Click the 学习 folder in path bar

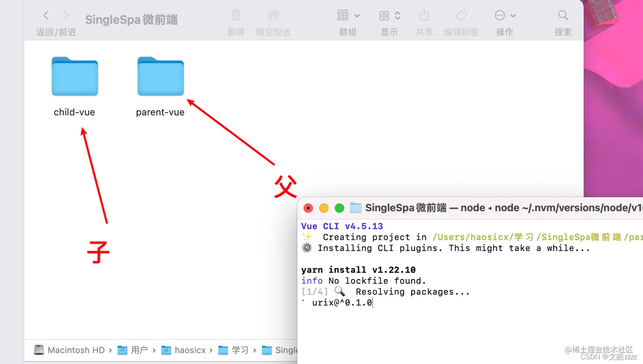coord(233,350)
